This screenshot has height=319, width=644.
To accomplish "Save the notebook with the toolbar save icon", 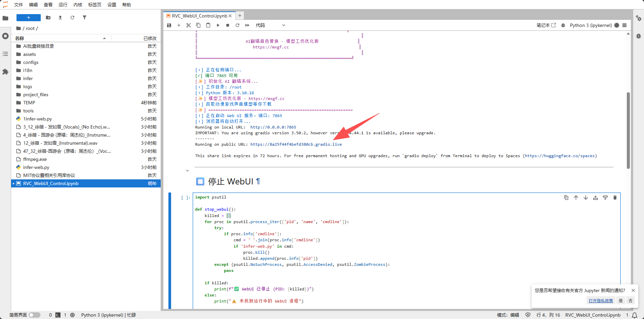I will click(169, 25).
